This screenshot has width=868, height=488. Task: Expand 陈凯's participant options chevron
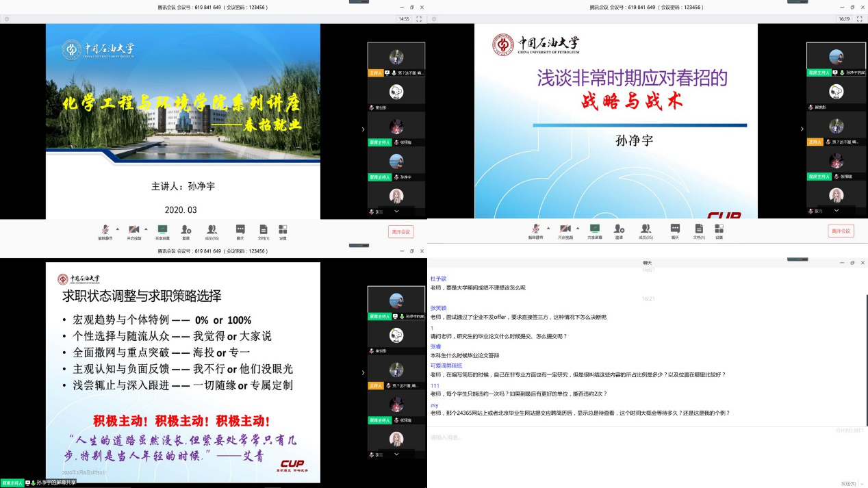(396, 211)
